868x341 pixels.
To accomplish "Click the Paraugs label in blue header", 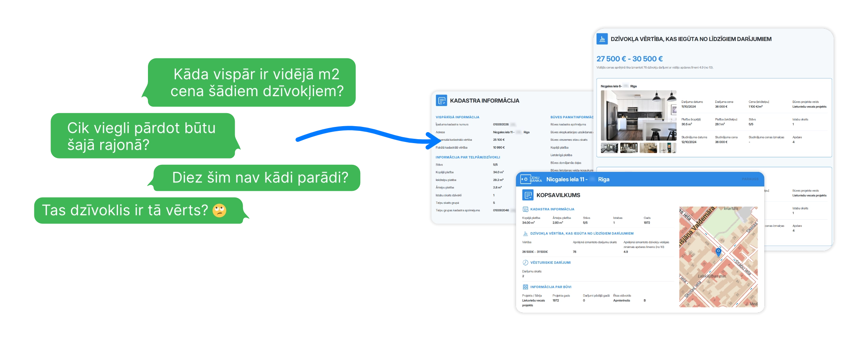I will point(750,179).
